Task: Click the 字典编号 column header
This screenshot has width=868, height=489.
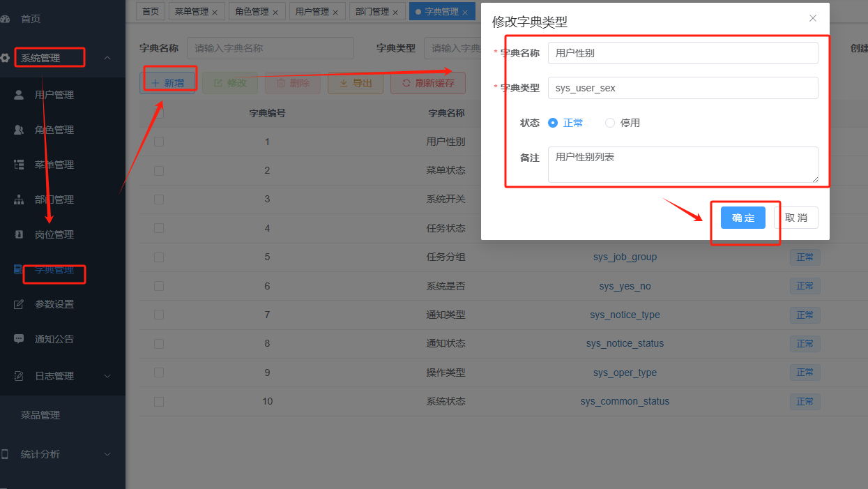Action: click(267, 113)
